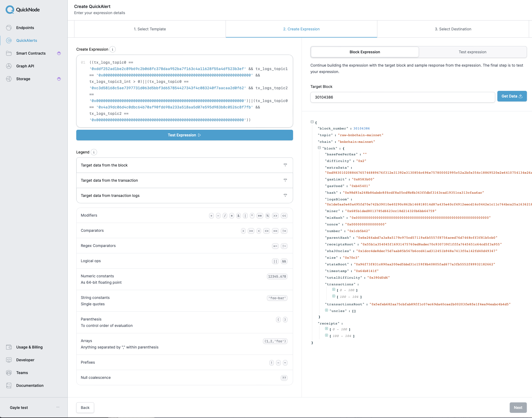Screen dimensions: 532x418
Task: Insert the power ** modifier
Action: [x=260, y=216]
